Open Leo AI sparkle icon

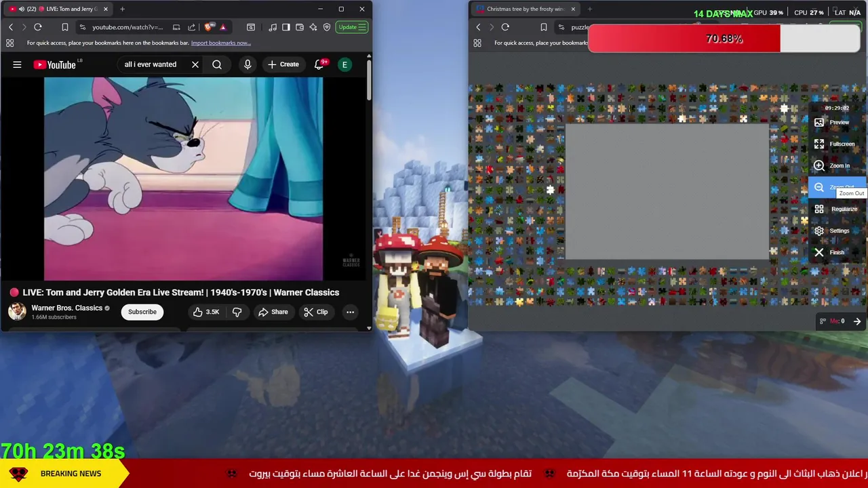313,27
